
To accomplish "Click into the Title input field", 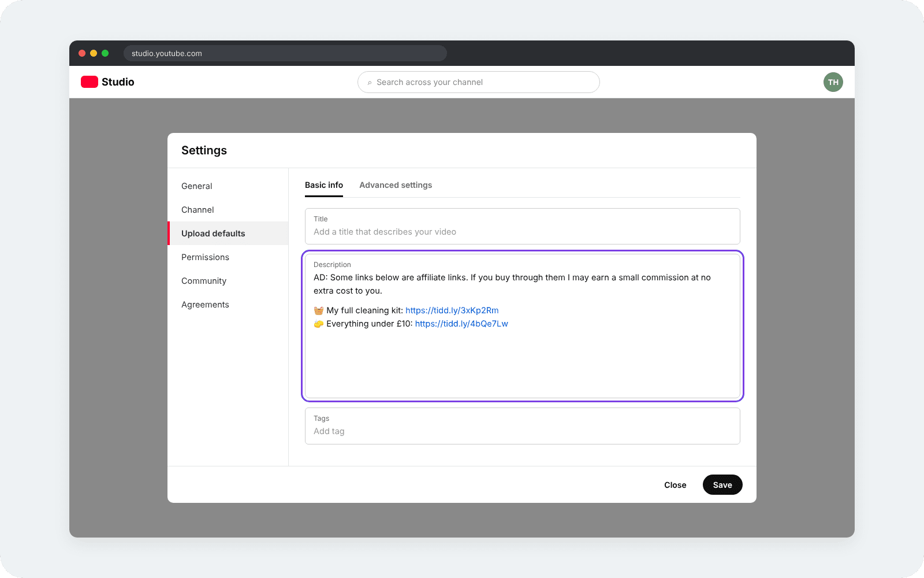I will point(523,226).
